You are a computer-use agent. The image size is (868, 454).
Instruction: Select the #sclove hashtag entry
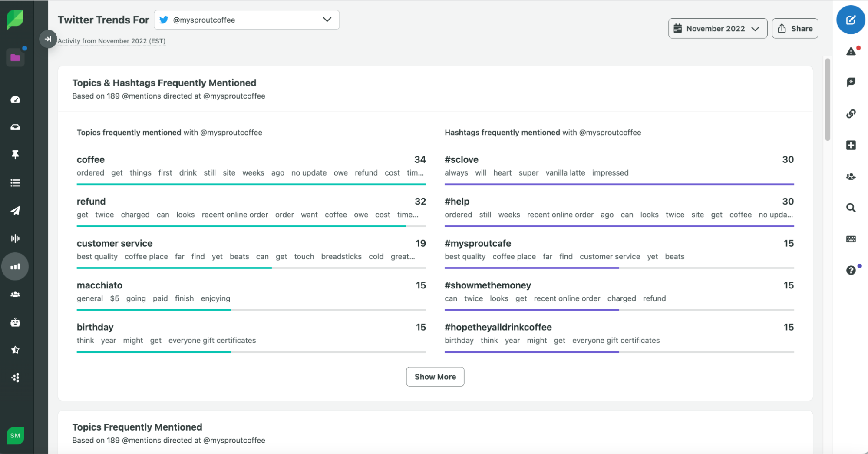point(461,159)
